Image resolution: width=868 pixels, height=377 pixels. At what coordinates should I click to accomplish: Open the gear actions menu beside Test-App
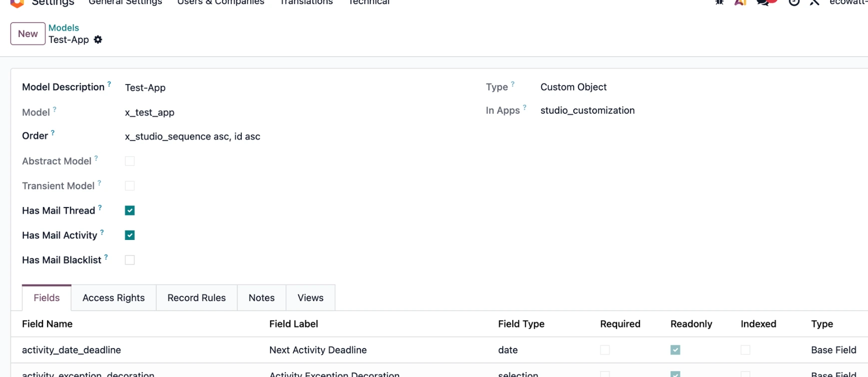pos(98,39)
